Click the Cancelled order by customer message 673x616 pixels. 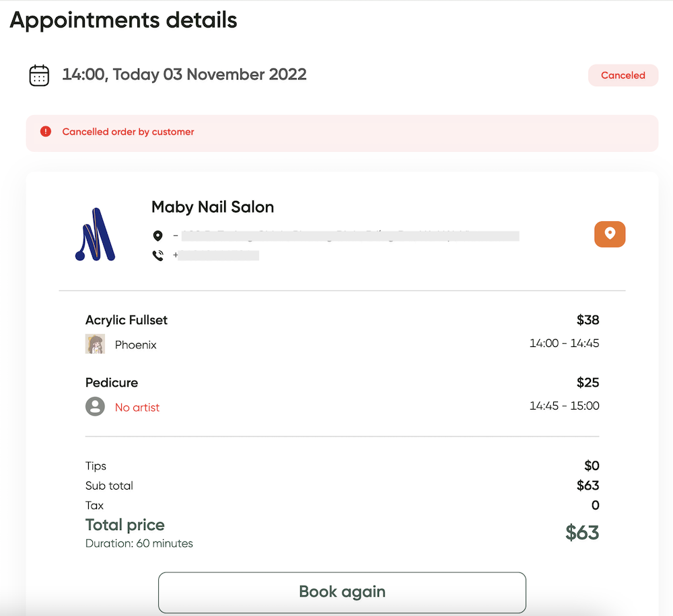point(128,132)
